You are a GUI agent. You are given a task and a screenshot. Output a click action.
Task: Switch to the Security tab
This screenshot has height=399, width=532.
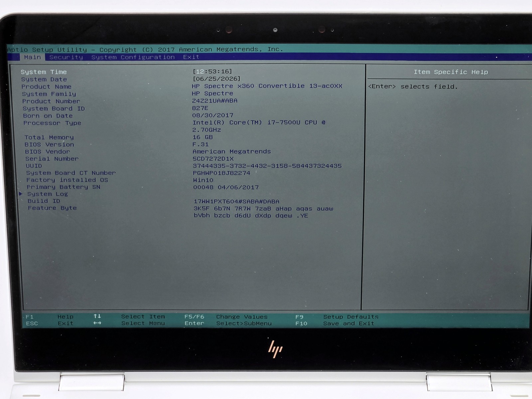click(x=66, y=57)
